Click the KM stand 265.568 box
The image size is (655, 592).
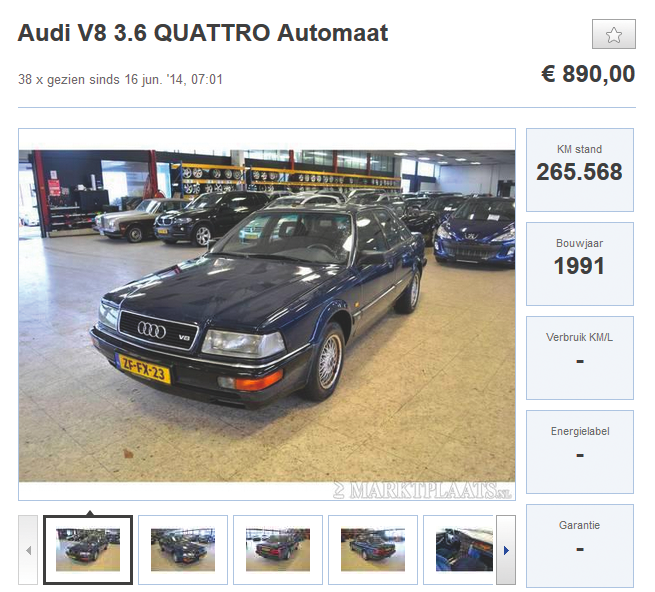579,170
